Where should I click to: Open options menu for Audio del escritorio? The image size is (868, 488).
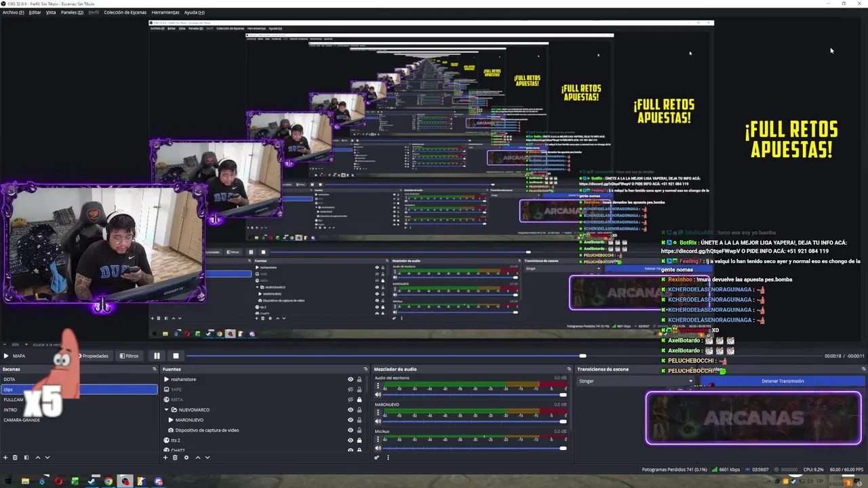point(378,386)
